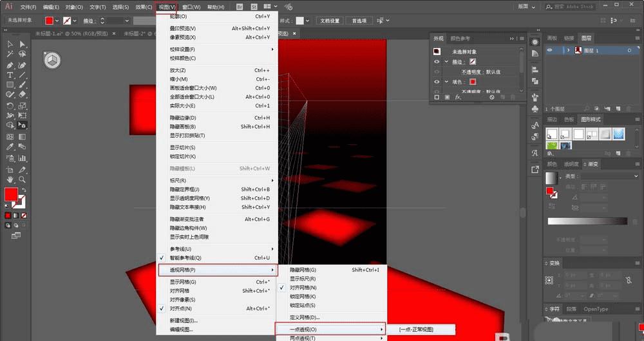Select the Type tool
Image resolution: width=644 pixels, height=341 pixels.
pos(10,75)
